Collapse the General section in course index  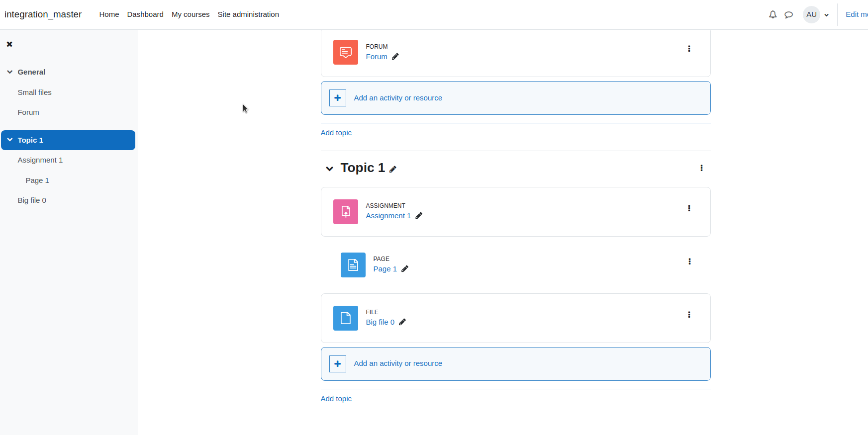(10, 72)
